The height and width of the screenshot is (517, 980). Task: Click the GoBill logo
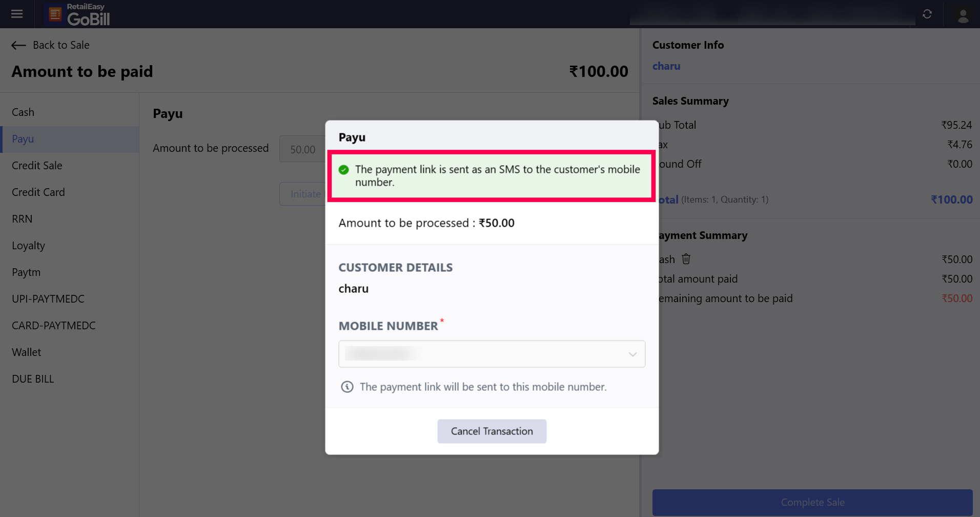click(78, 14)
